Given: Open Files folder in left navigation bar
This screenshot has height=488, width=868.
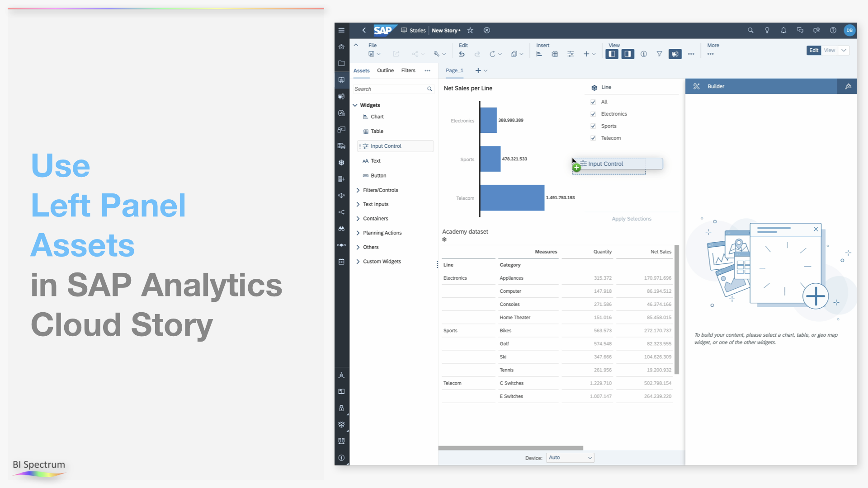Looking at the screenshot, I should click(x=341, y=63).
